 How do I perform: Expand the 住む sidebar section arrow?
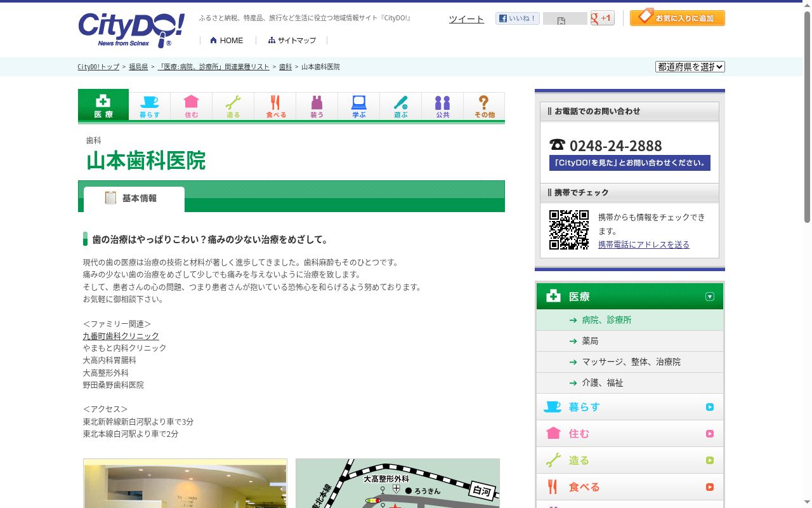[x=710, y=434]
